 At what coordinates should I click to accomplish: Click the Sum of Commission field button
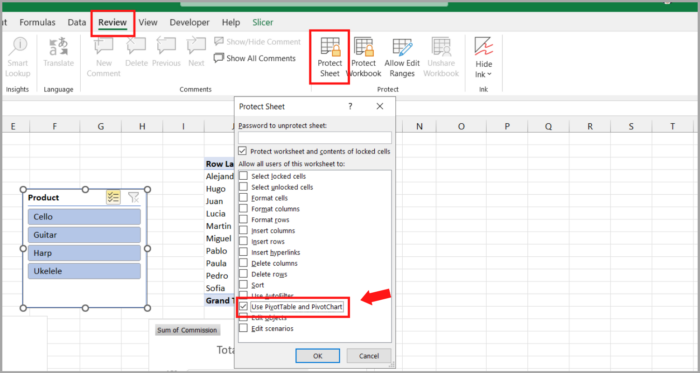(187, 330)
